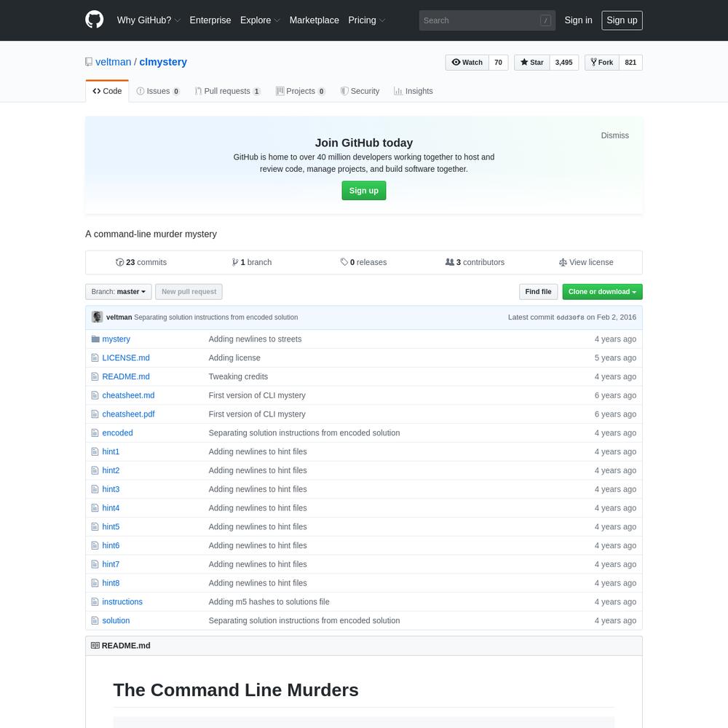
Task: Star the clmystery repository
Action: click(532, 62)
